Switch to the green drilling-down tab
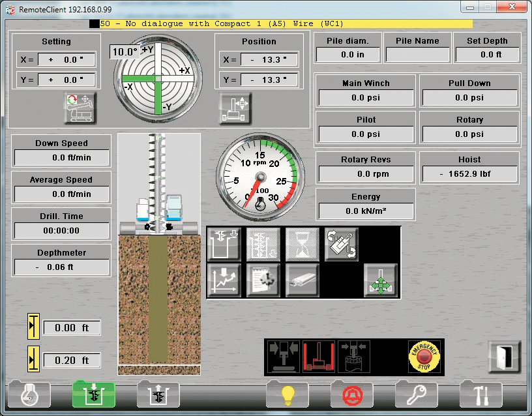 tap(93, 396)
